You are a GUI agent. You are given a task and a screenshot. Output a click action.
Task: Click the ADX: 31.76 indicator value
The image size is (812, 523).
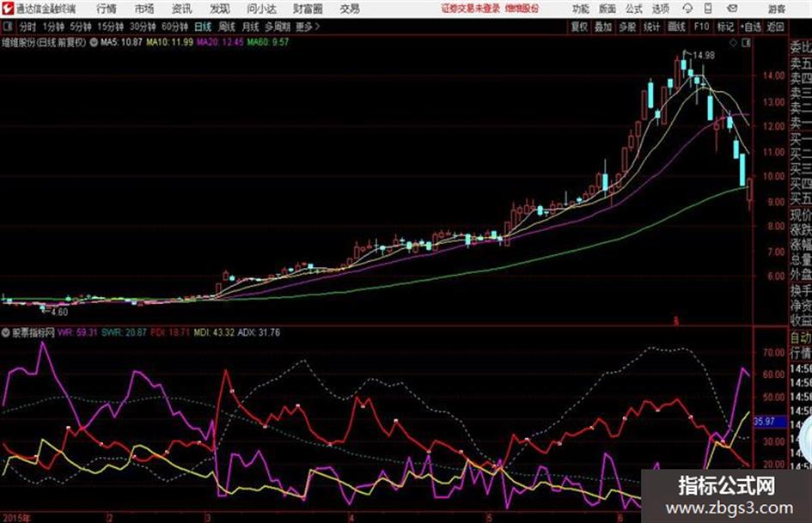[259, 332]
